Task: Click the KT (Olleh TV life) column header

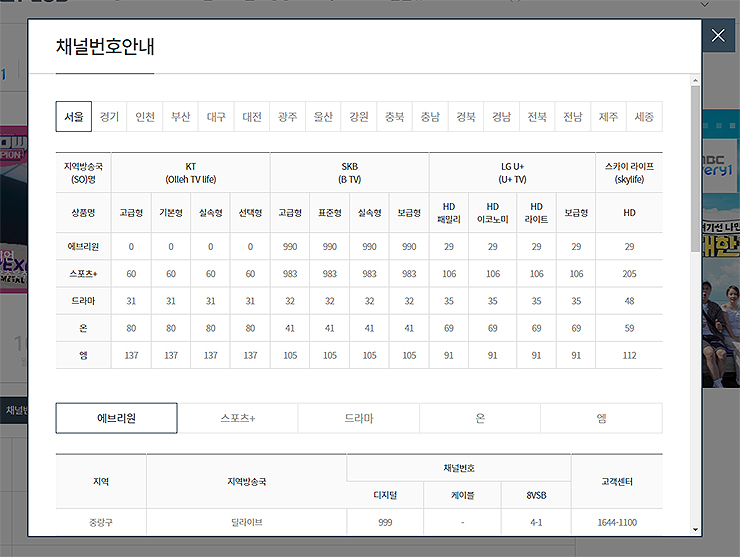Action: click(x=191, y=173)
